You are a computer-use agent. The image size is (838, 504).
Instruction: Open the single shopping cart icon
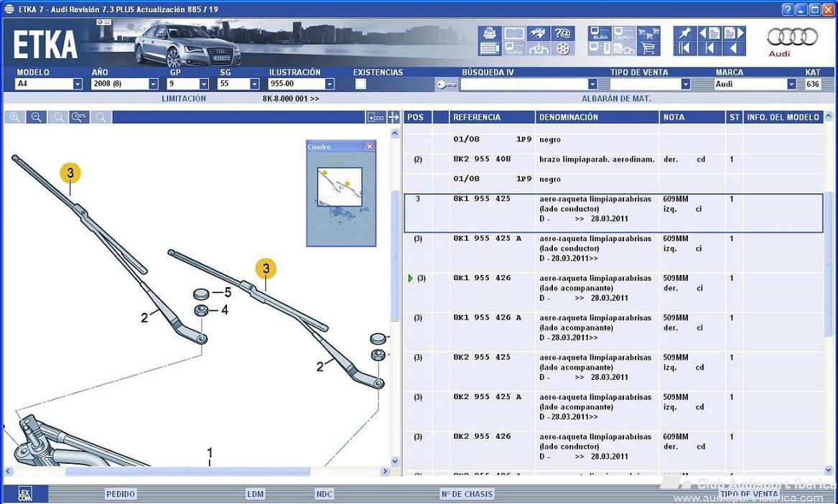pyautogui.click(x=648, y=49)
